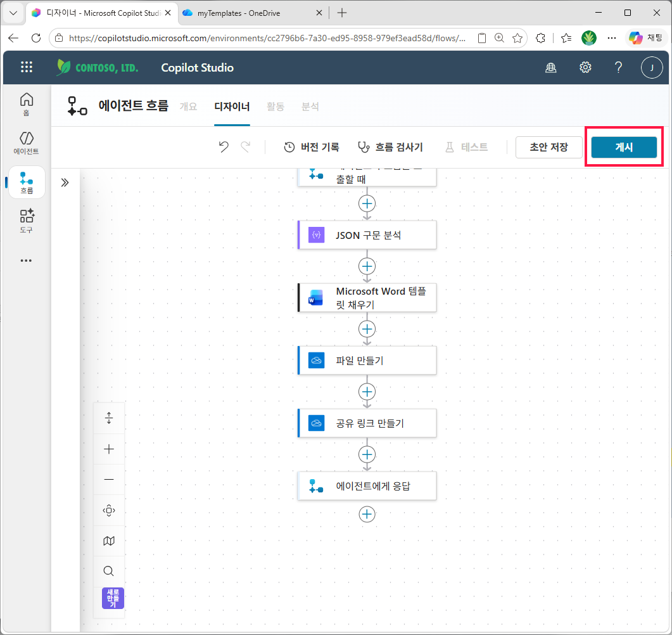672x635 pixels.
Task: Zoom in on the flow canvas
Action: (x=109, y=449)
